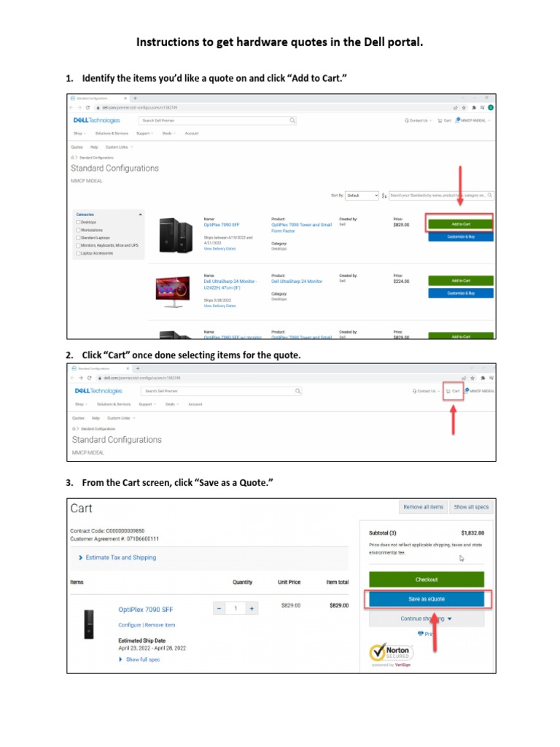Click the bookmark star in step 1 browser
The width and height of the screenshot is (560, 747).
coord(464,108)
